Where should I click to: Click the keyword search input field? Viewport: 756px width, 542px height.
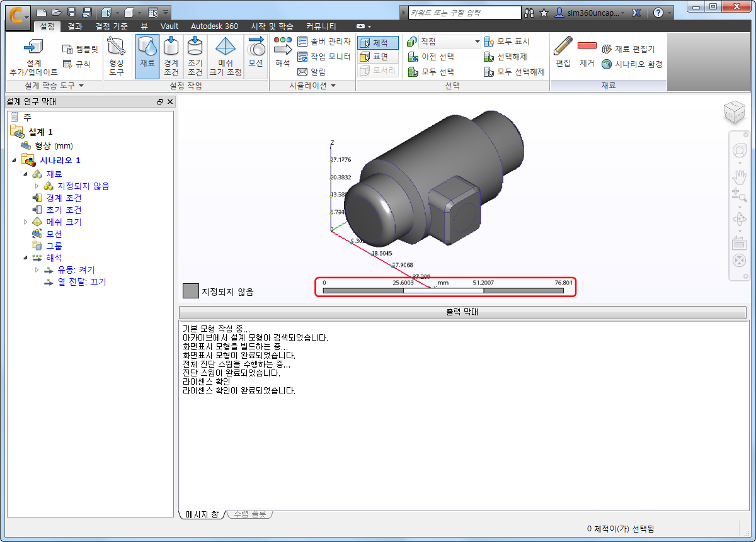point(462,12)
